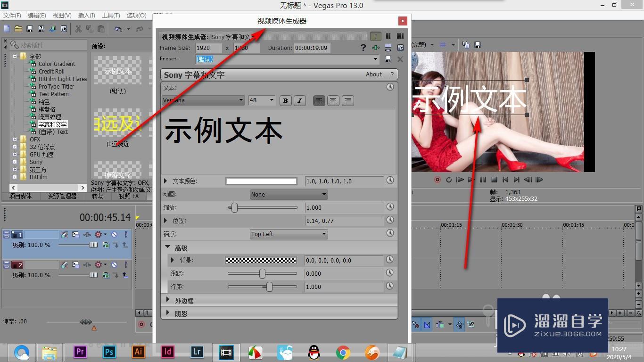The height and width of the screenshot is (362, 644).
Task: Expand the 外边框 section
Action: (168, 300)
